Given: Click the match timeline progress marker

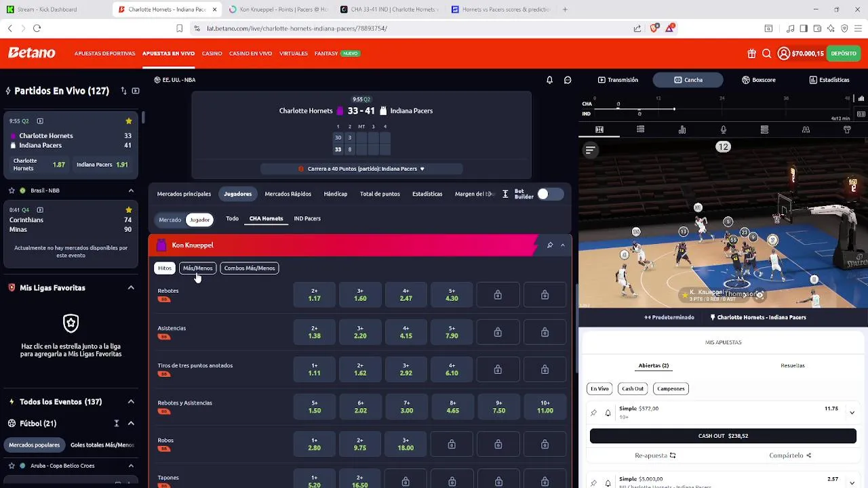Looking at the screenshot, I should (x=674, y=108).
